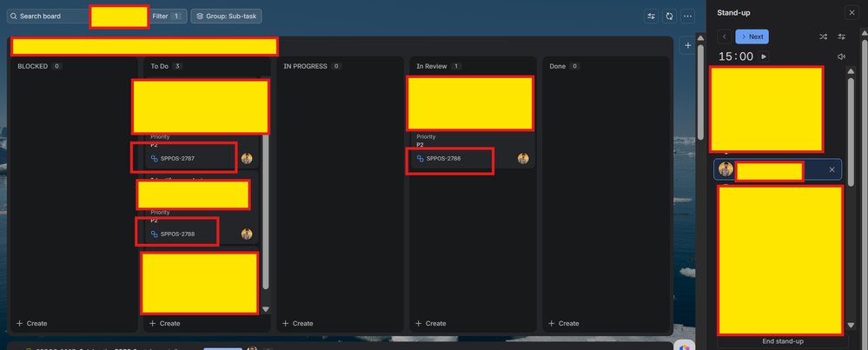Click the BLOCKED column header
The image size is (868, 350).
pos(33,66)
